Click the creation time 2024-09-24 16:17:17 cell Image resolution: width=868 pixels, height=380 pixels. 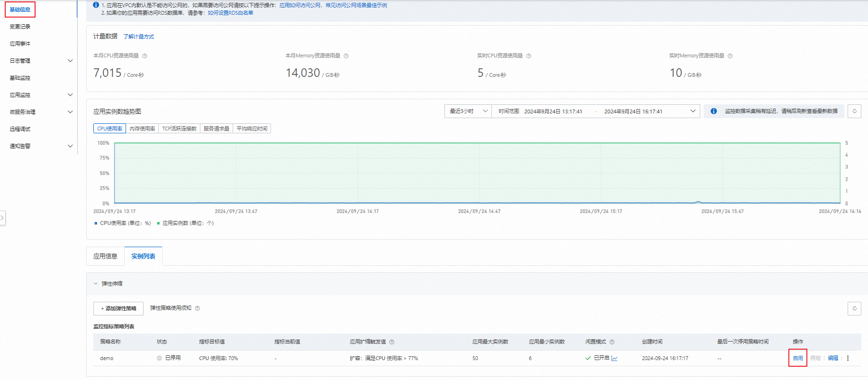665,358
